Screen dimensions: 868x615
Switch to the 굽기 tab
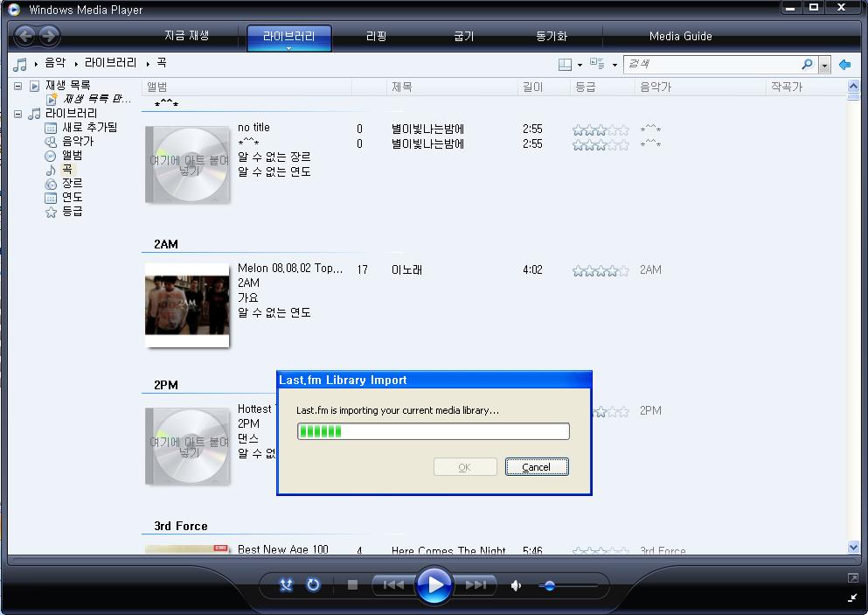click(x=464, y=36)
